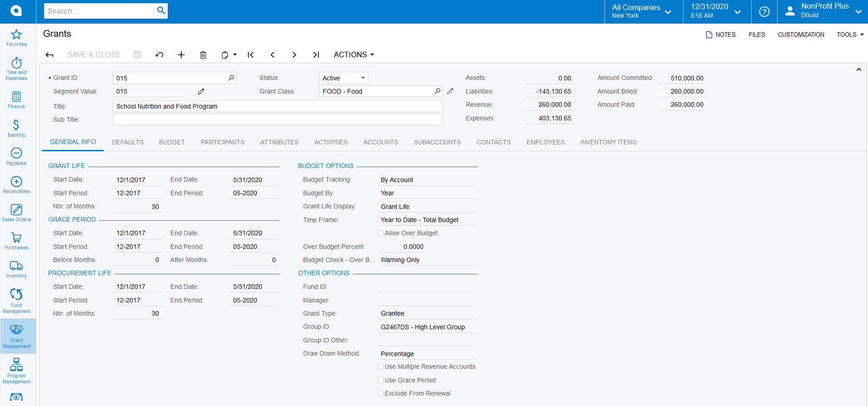Switch to the SUBACCOUNTS tab
Screen dimensions: 868x406
[437, 142]
